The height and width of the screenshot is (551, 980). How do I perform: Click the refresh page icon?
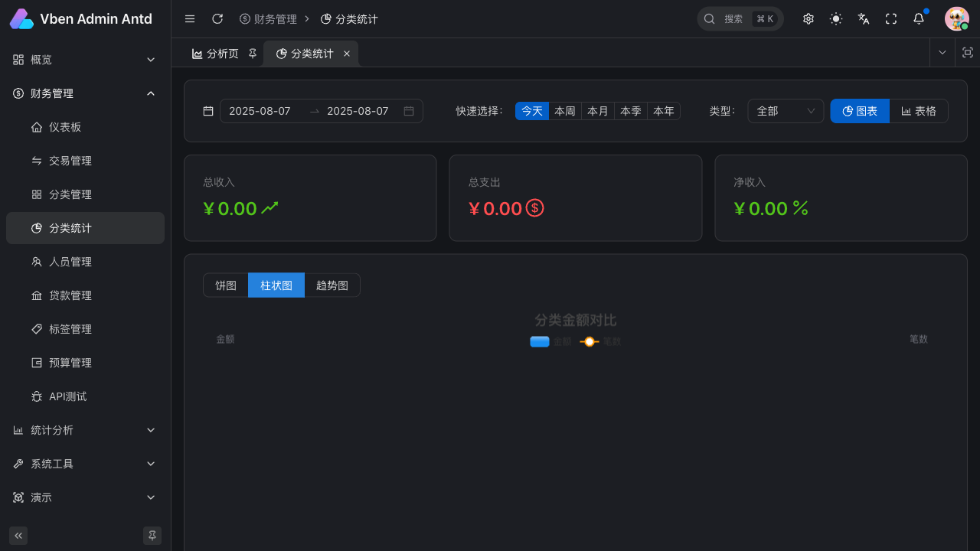[x=217, y=19]
